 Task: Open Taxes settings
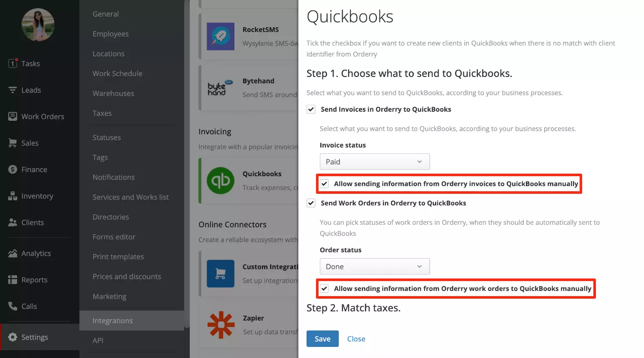coord(102,113)
